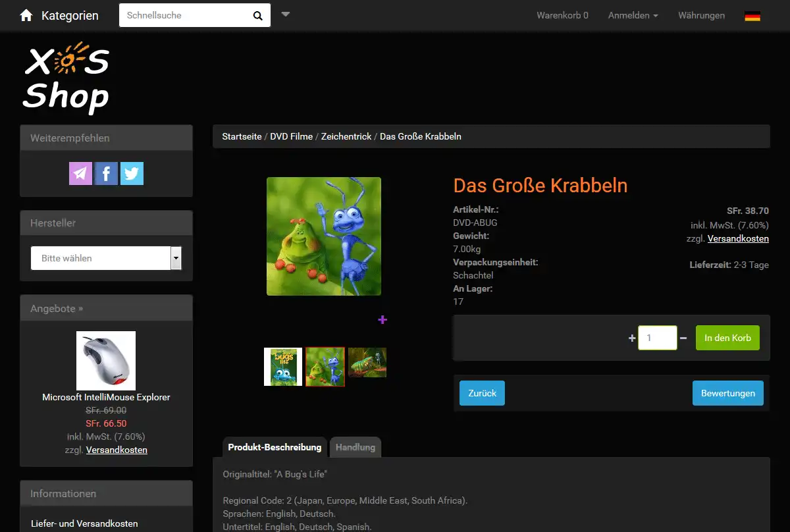Open the advanced search caret beside search box
Viewport: 790px width, 532px height.
pos(285,14)
